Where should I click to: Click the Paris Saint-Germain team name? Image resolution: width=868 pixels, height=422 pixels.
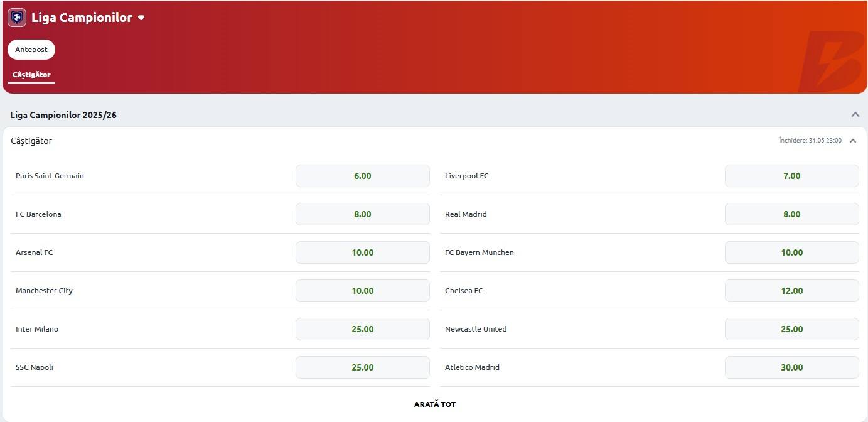(50, 176)
